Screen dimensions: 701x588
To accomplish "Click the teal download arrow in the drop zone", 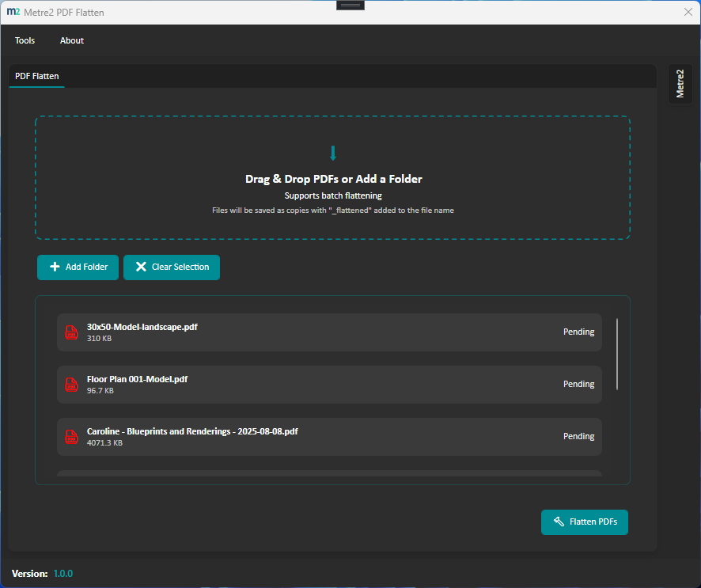I will click(333, 153).
